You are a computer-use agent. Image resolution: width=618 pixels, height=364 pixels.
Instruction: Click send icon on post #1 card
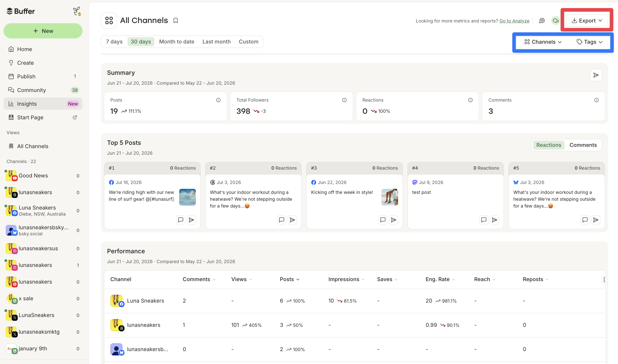[x=191, y=220]
